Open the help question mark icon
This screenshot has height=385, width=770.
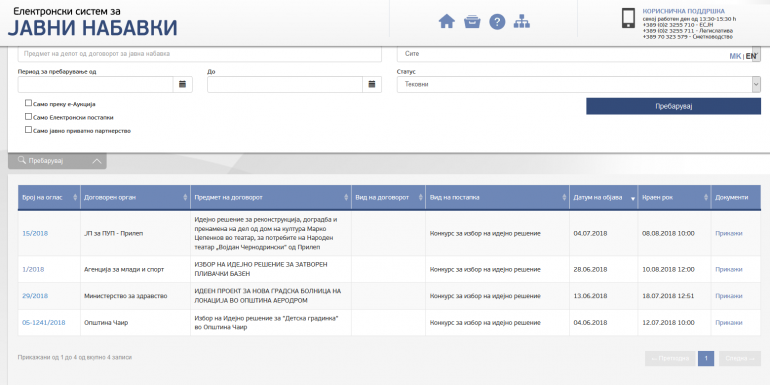click(x=497, y=22)
